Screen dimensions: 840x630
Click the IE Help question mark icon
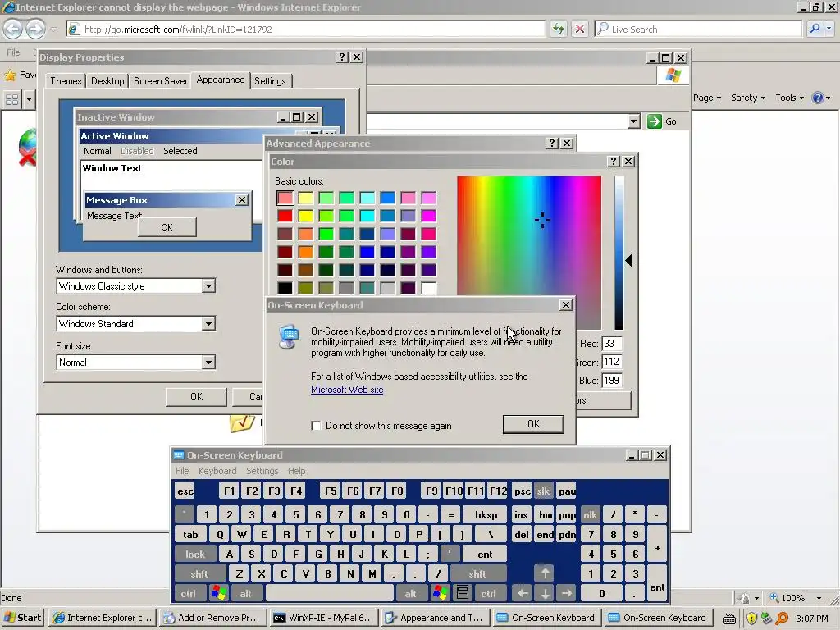point(818,98)
